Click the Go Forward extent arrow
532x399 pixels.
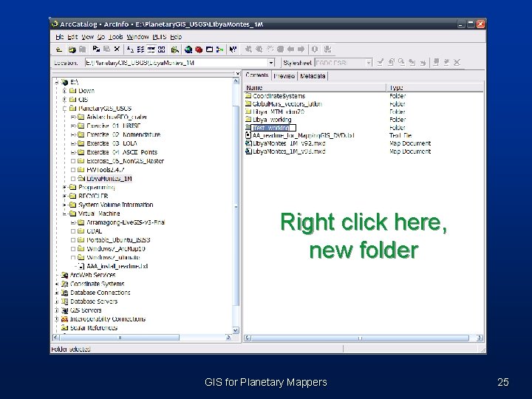point(301,50)
